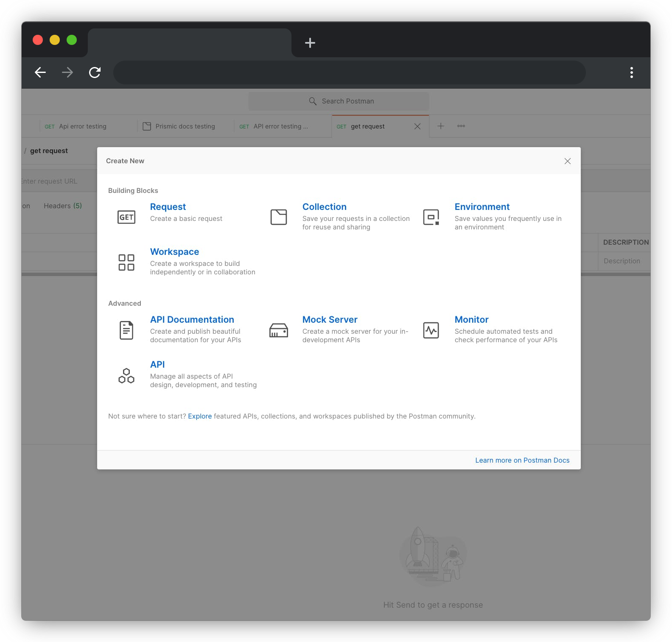Screen dimensions: 672x642
Task: Close the Create New dialog
Action: click(568, 161)
